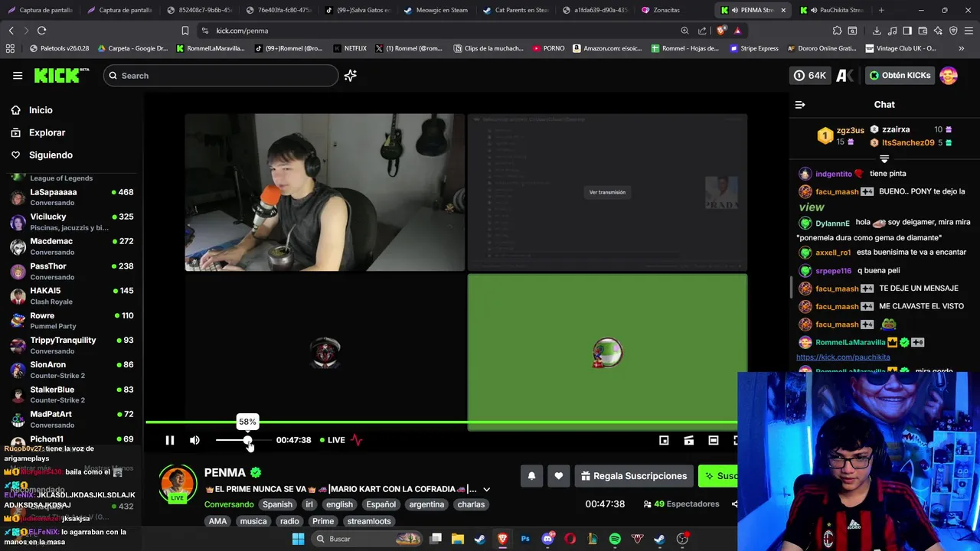Open SionAron channel in sidebar
Image resolution: width=980 pixels, height=551 pixels.
click(71, 370)
